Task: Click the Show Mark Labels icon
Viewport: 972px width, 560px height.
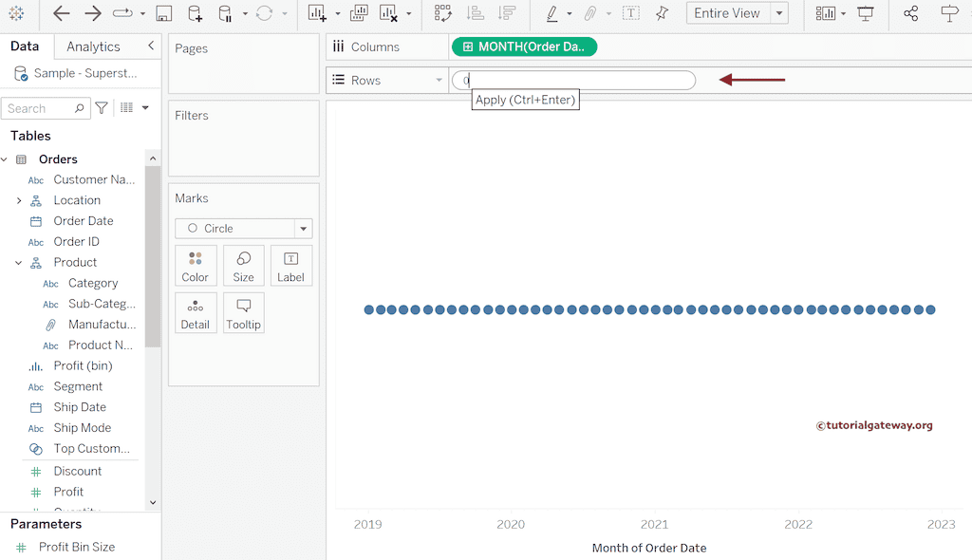Action: point(631,13)
